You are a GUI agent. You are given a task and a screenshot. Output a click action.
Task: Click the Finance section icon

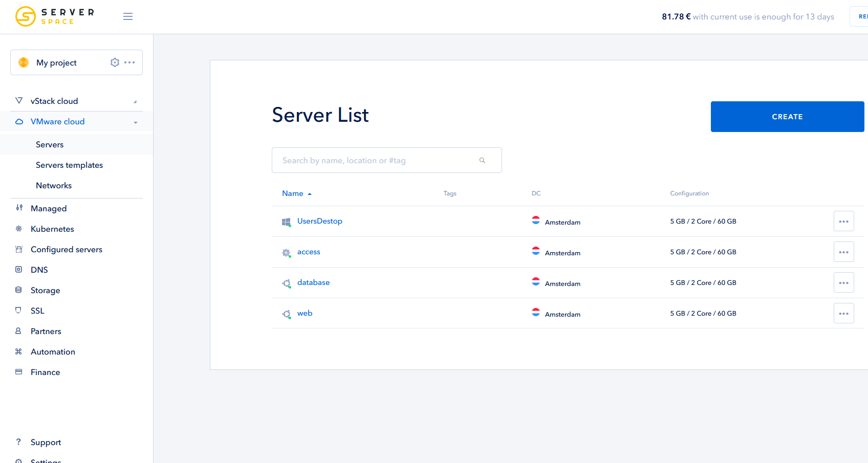(18, 372)
